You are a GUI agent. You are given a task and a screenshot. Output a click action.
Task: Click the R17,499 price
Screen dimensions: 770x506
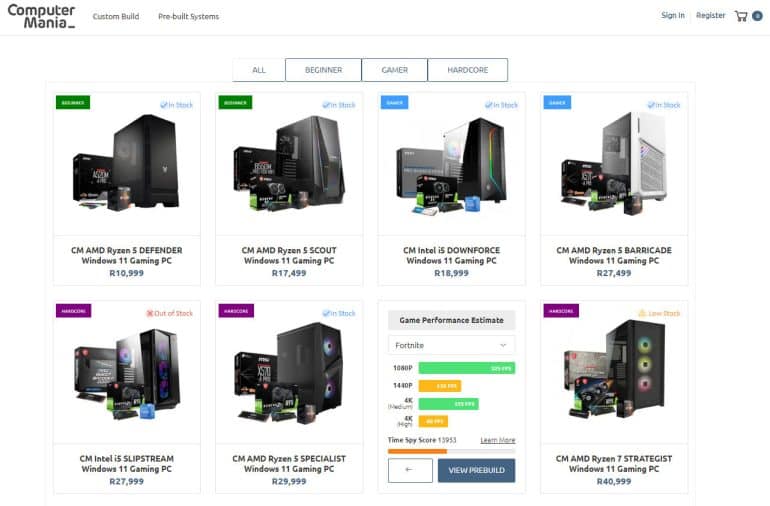point(289,273)
